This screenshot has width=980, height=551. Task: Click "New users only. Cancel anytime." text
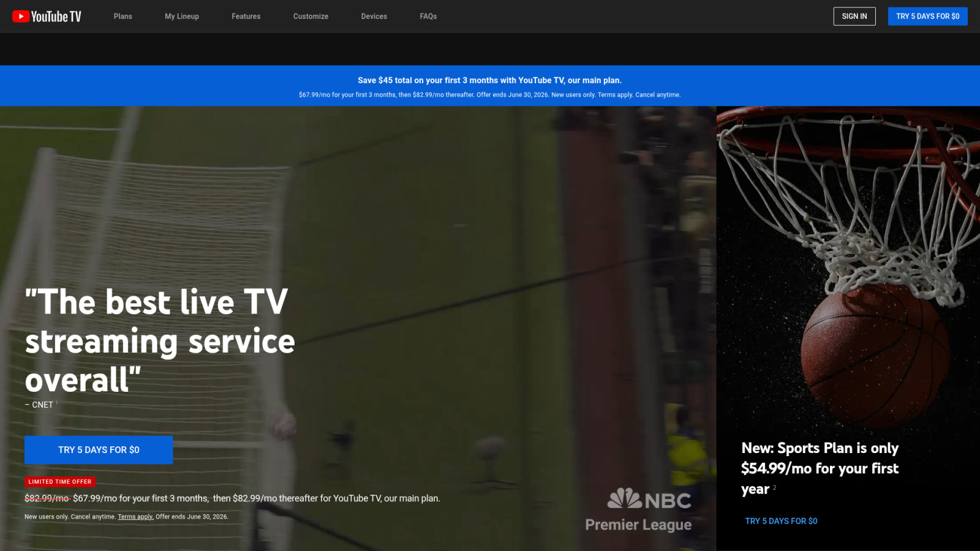tap(70, 517)
